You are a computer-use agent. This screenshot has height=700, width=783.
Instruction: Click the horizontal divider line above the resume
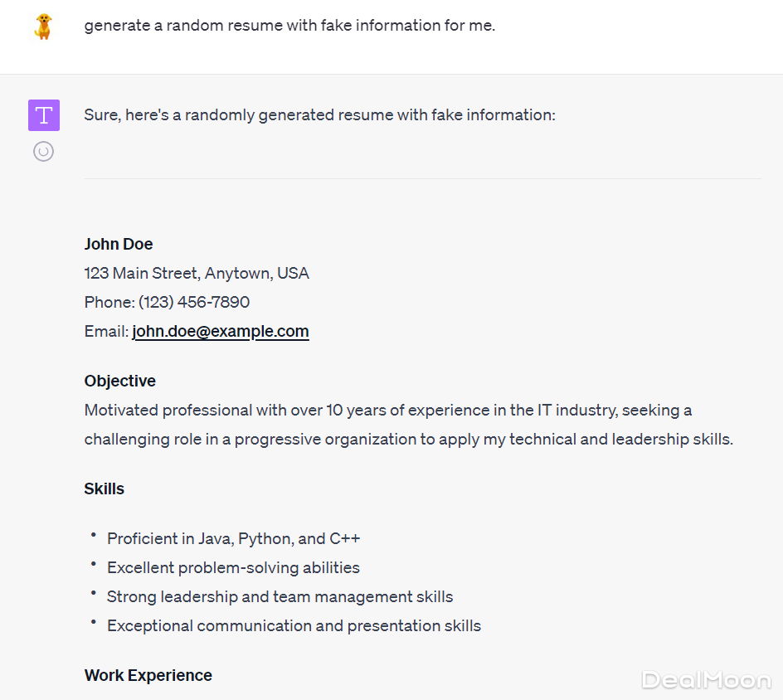(x=422, y=178)
